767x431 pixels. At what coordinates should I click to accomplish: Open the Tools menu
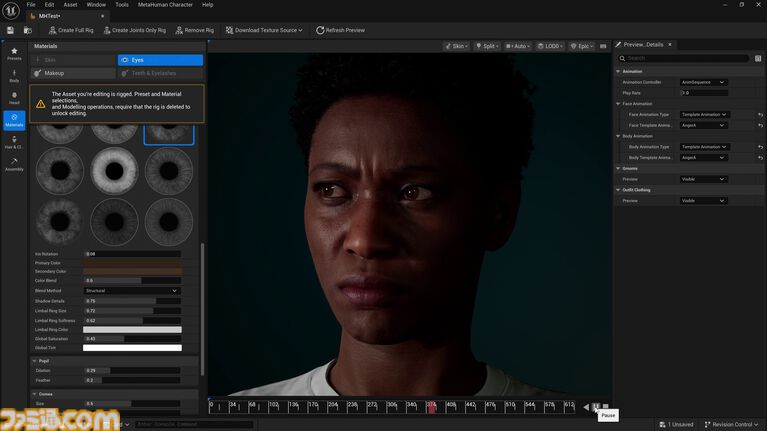coord(122,4)
